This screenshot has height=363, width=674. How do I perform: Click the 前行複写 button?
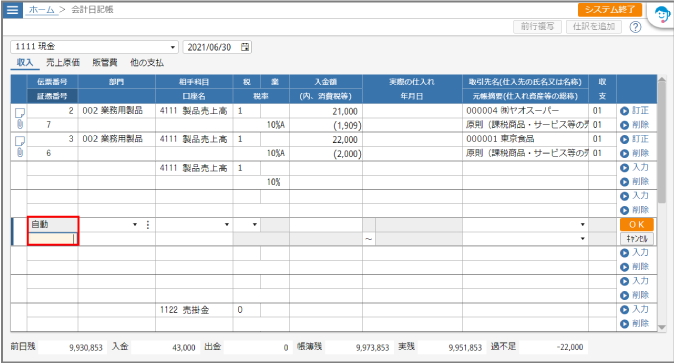click(537, 27)
